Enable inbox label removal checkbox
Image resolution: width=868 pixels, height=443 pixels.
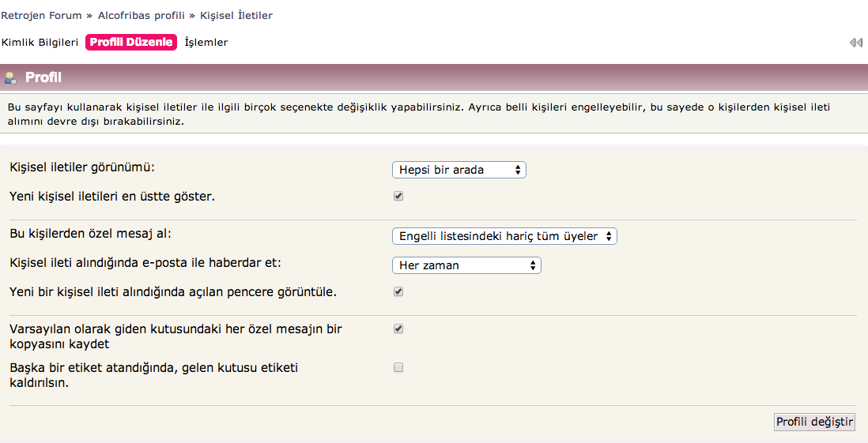(x=398, y=367)
